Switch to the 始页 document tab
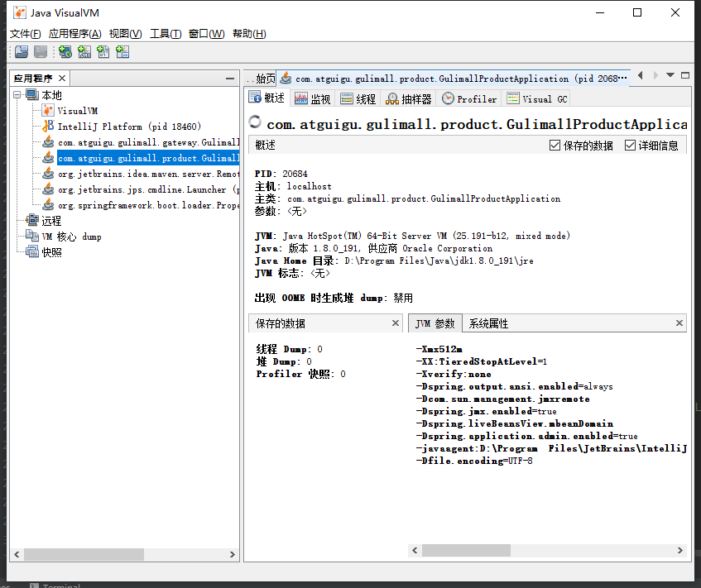Viewport: 701px width, 588px height. pos(261,79)
